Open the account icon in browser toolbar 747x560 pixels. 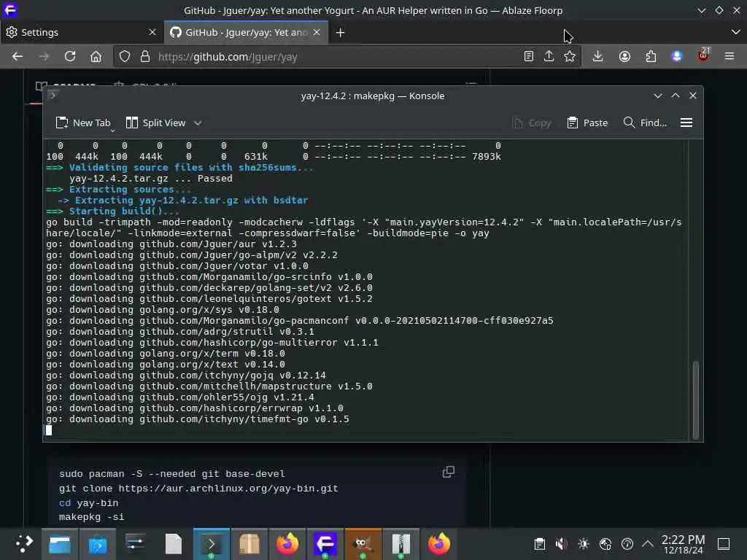tap(624, 57)
